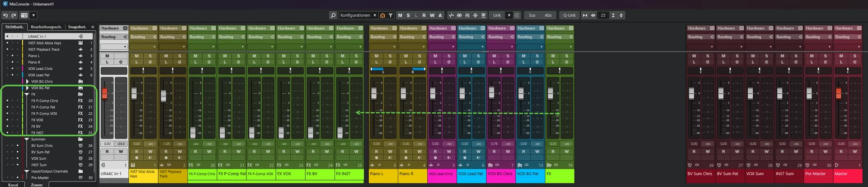Click the crosshair rack toolbar icon

[475, 15]
